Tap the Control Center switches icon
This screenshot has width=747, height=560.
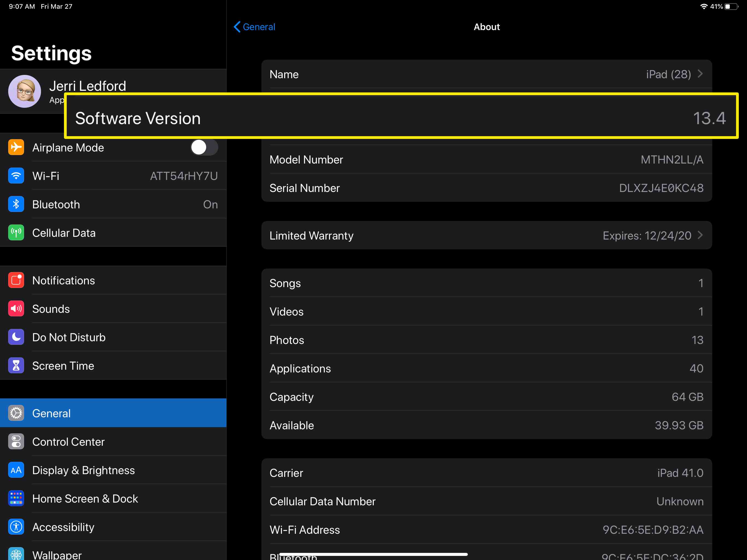[x=16, y=441]
